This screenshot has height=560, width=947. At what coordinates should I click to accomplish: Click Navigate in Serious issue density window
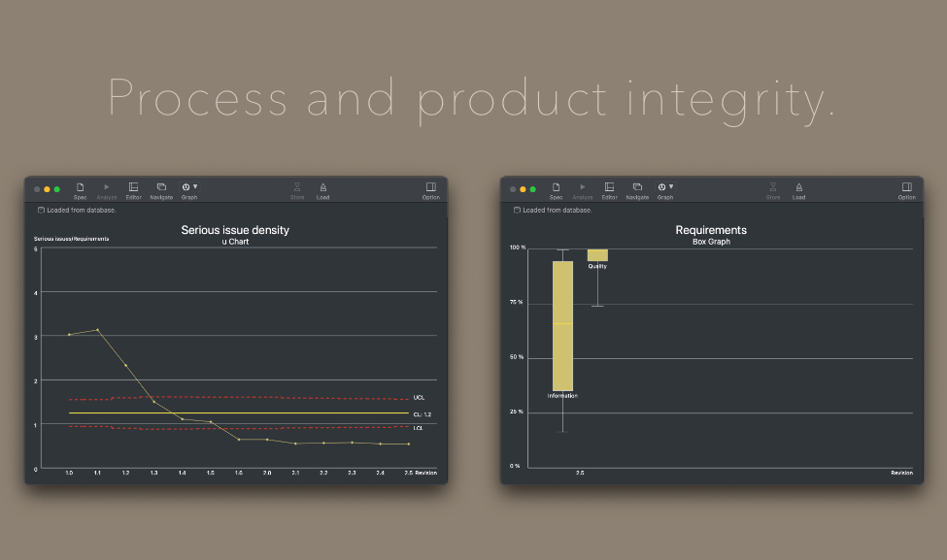161,187
